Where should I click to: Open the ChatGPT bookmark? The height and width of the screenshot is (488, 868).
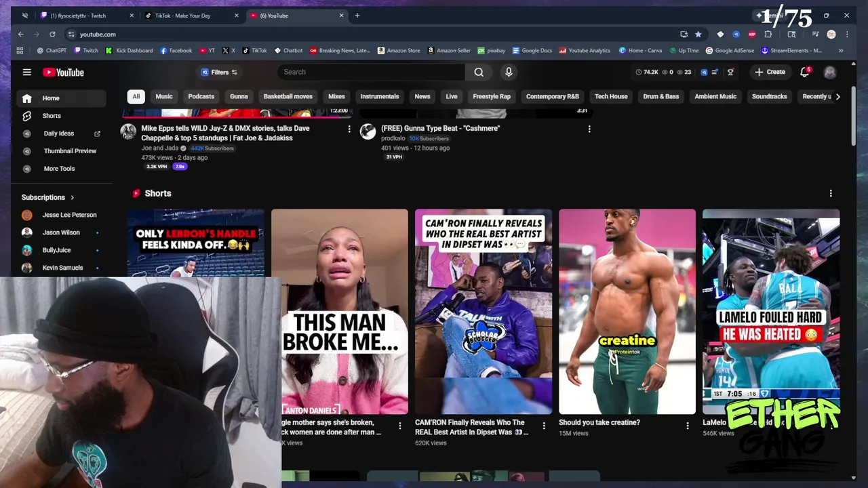coord(52,50)
